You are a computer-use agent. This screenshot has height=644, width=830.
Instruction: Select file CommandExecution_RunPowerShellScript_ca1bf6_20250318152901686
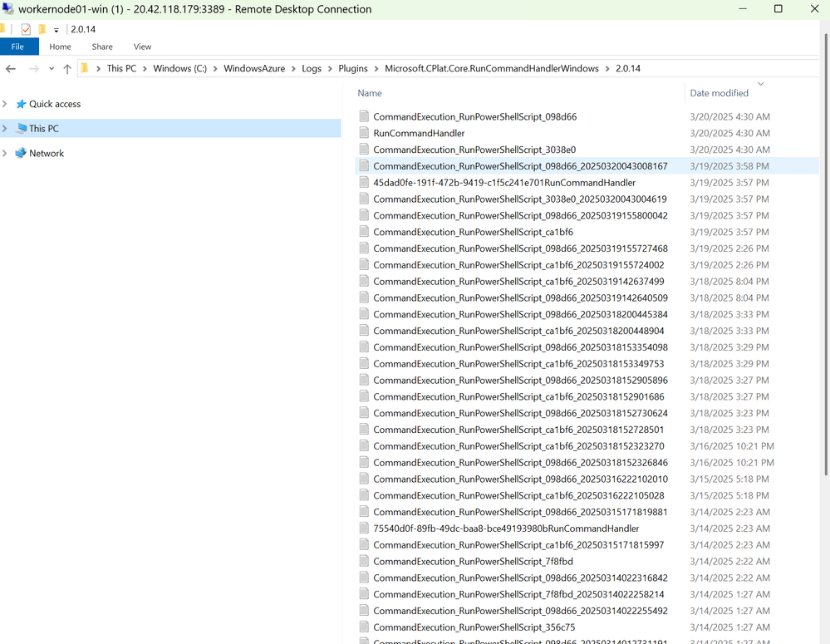[518, 396]
